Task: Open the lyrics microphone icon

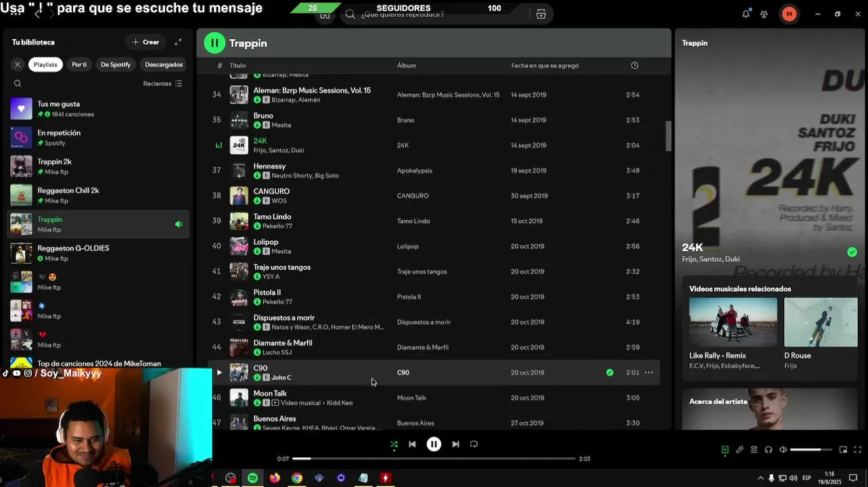Action: [739, 450]
